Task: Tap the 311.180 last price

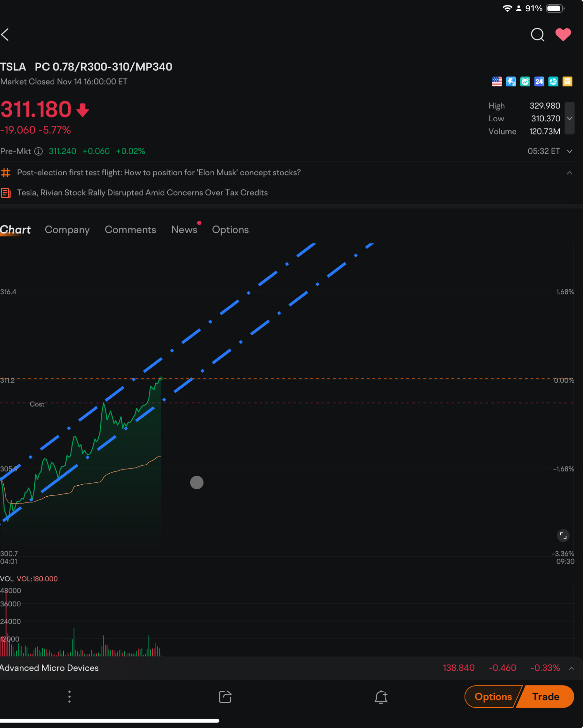Action: (36, 109)
